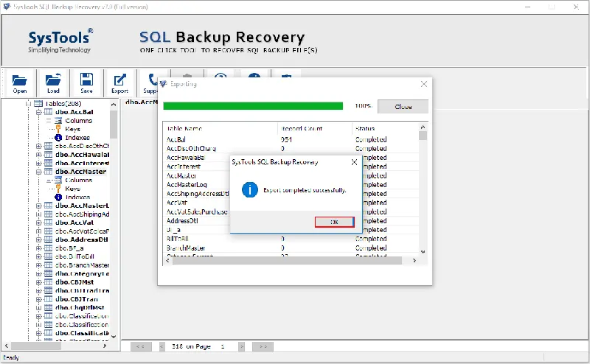This screenshot has height=364, width=590.
Task: Click the Indexes info icon under dbo.AccMaster
Action: coord(58,197)
